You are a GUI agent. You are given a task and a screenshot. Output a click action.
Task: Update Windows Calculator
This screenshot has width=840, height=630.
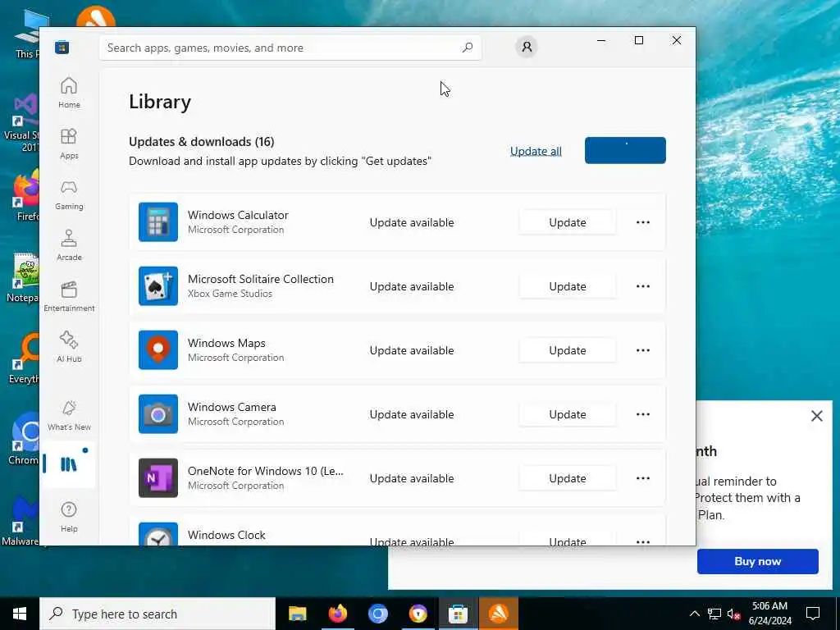pyautogui.click(x=568, y=222)
